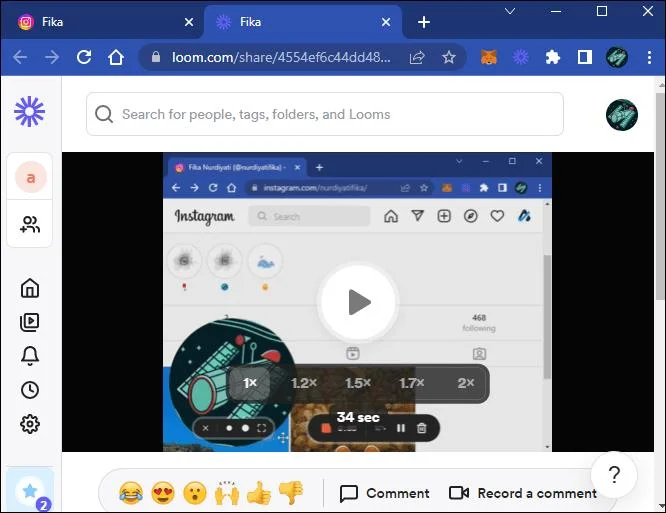This screenshot has height=513, width=666.
Task: Open My Library videos icon
Action: point(30,322)
